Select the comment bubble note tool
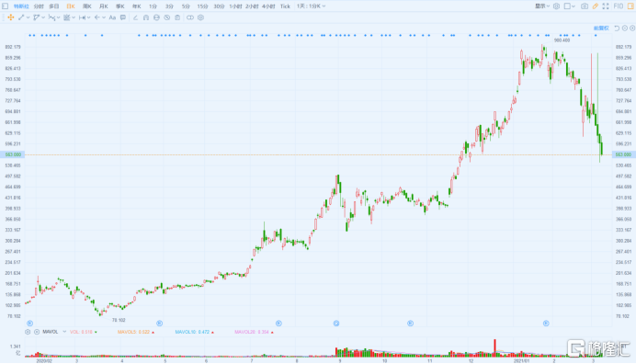This screenshot has width=636, height=364. (x=123, y=17)
